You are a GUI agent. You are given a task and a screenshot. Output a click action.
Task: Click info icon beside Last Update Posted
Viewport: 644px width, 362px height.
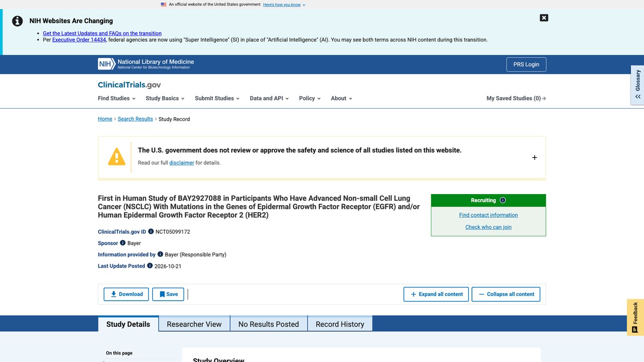(150, 266)
